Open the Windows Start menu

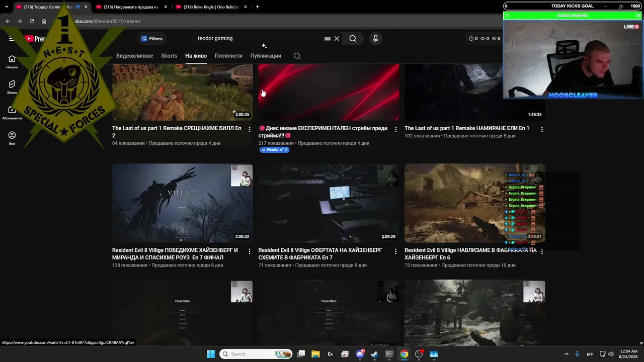[211, 354]
